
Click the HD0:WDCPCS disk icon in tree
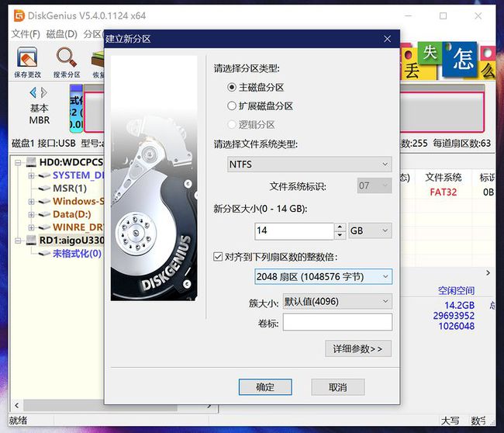[x=31, y=162]
